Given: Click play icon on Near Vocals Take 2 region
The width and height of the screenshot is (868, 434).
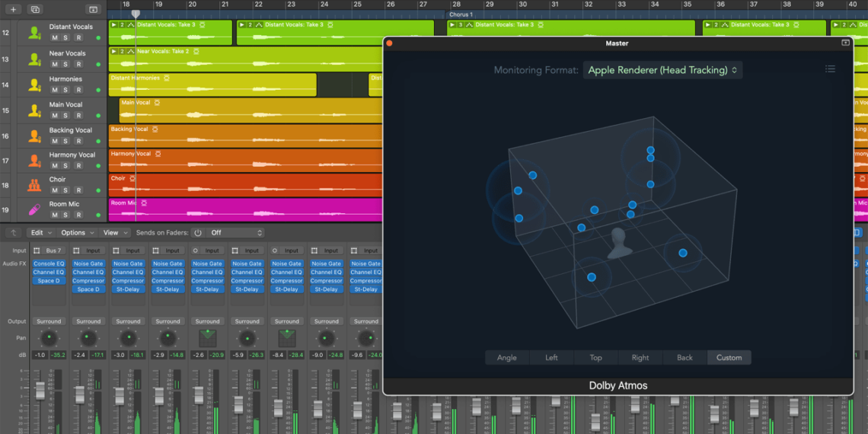Looking at the screenshot, I should point(114,51).
